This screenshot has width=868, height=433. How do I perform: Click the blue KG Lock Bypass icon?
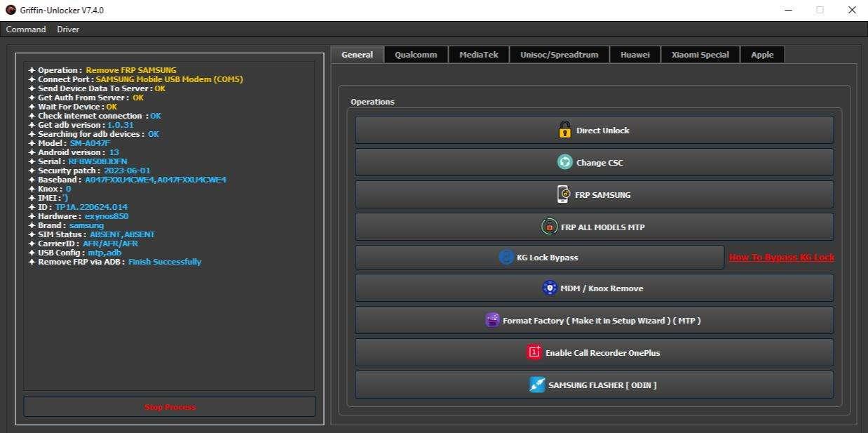point(506,258)
